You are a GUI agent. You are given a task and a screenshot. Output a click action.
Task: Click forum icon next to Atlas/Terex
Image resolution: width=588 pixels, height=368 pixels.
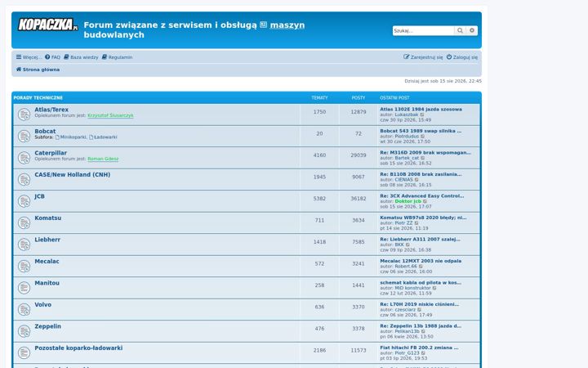pos(24,114)
